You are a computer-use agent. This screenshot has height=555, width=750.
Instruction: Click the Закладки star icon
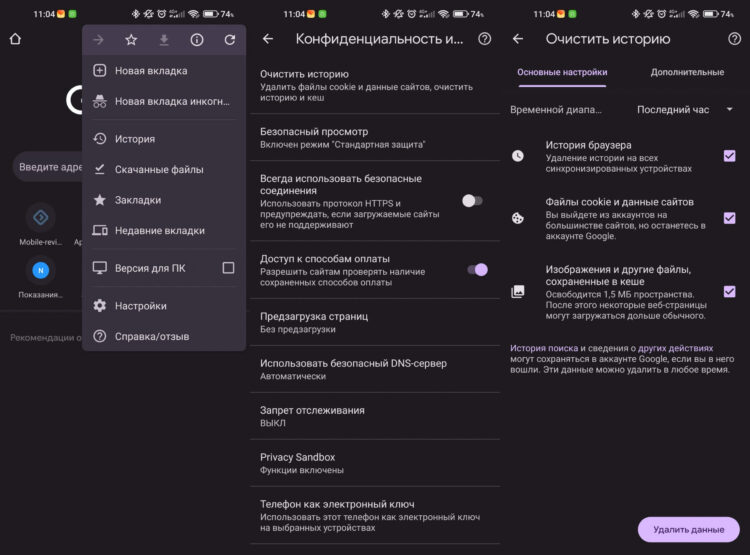(99, 200)
